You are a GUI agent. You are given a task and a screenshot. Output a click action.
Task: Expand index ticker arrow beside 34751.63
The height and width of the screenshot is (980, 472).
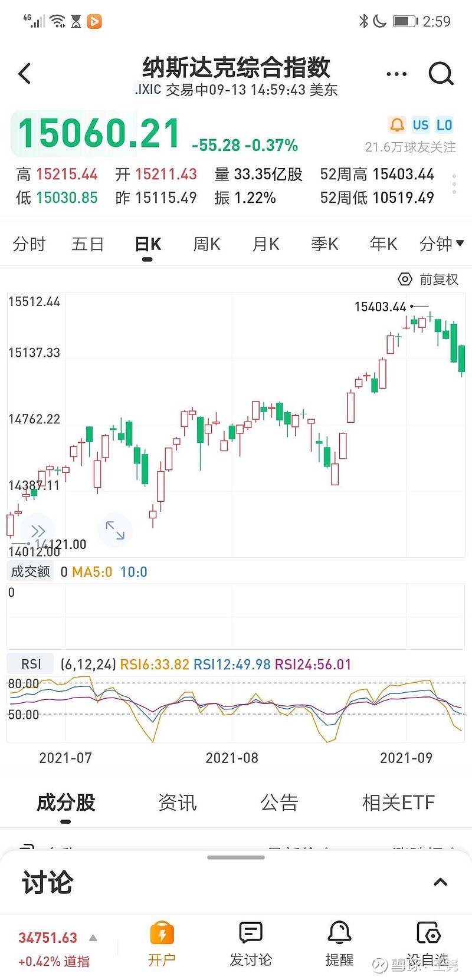click(93, 938)
